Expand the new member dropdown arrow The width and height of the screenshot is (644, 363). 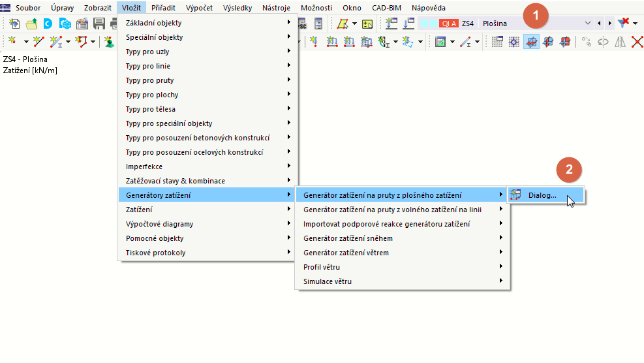click(x=68, y=42)
